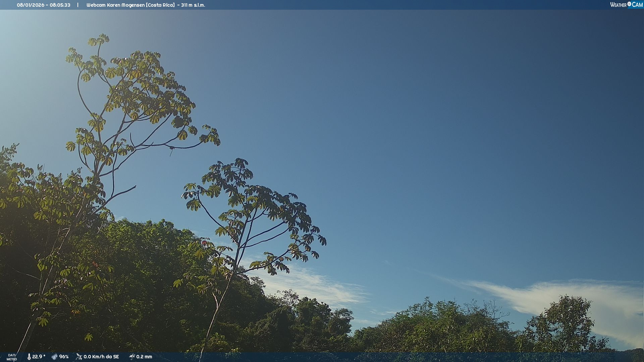This screenshot has width=644, height=362.
Task: Open the Dati Meteo label
Action: click(12, 357)
